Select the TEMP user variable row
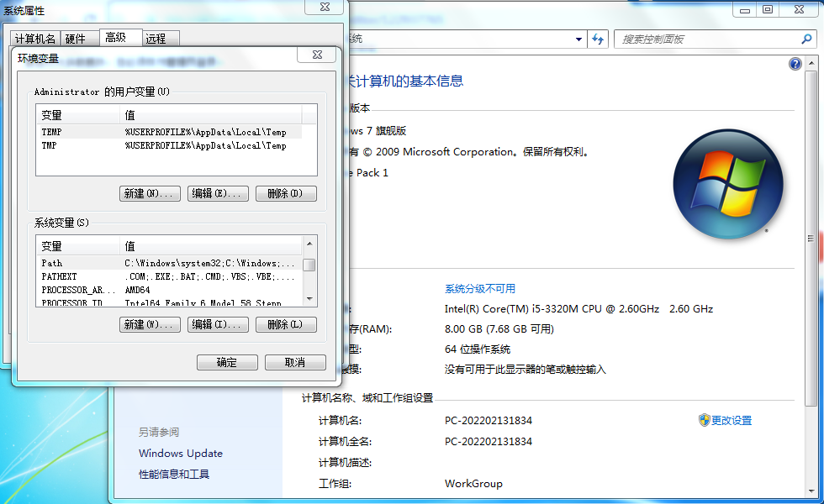 click(x=172, y=132)
